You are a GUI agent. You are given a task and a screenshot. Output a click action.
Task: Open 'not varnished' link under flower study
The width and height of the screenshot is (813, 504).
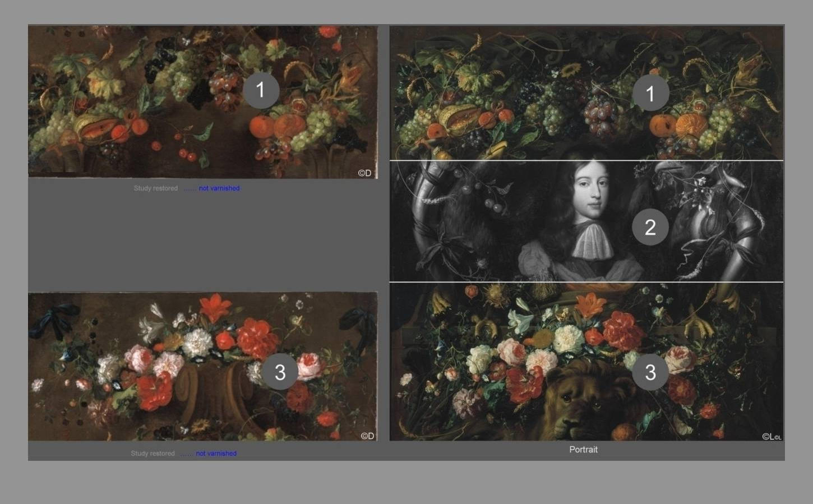216,454
